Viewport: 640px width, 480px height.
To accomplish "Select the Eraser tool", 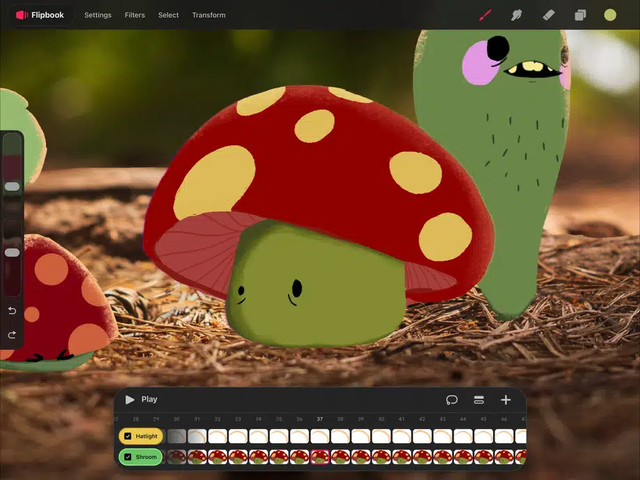I will tap(548, 15).
